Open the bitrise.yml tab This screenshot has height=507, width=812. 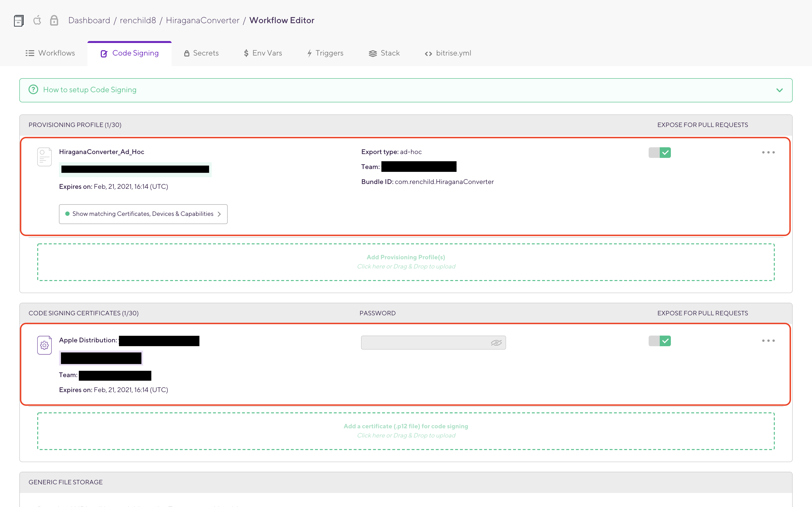tap(448, 53)
